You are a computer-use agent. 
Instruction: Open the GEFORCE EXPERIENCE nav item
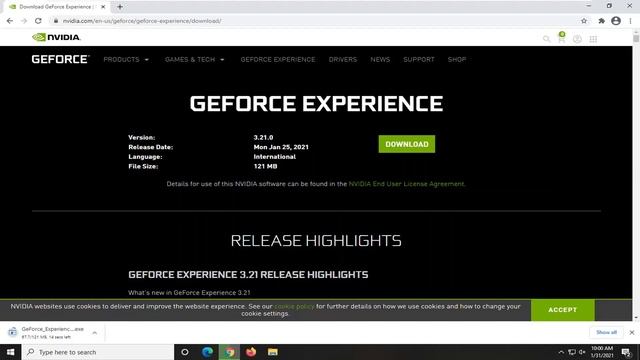tap(278, 60)
